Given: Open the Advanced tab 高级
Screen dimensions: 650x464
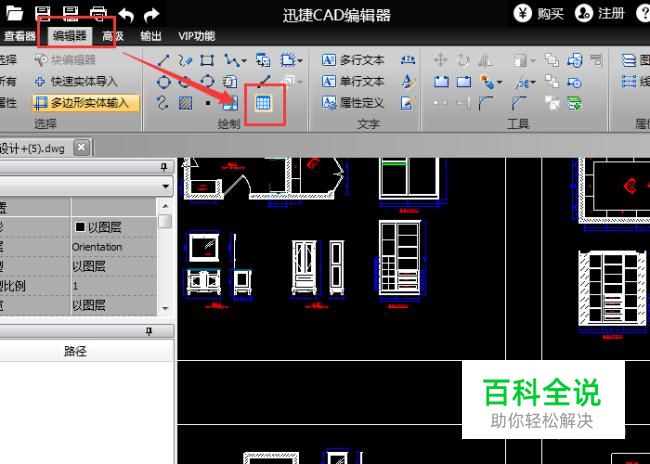Looking at the screenshot, I should coord(113,36).
